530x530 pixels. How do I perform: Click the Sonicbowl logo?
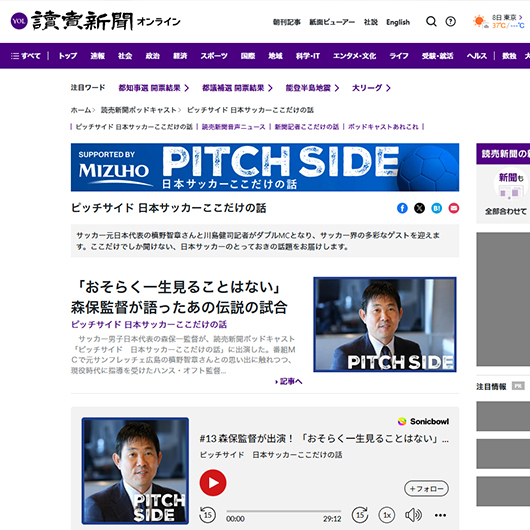pyautogui.click(x=423, y=421)
